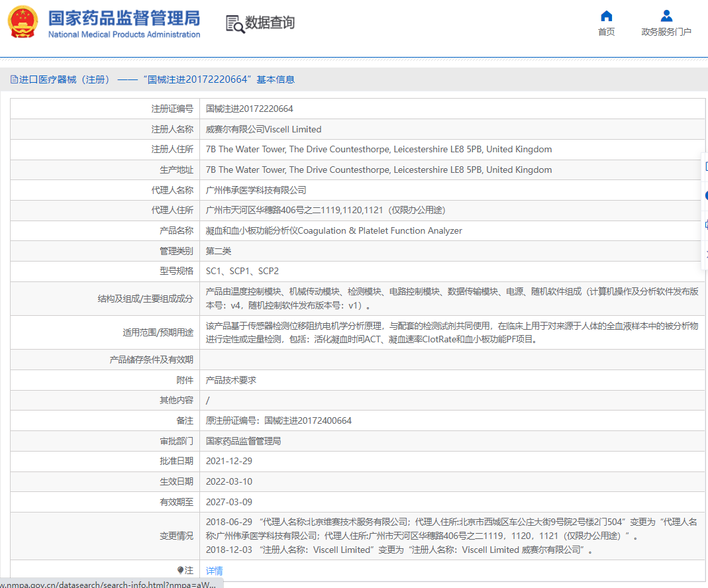Click the document icon before 进口医疗器械

click(x=14, y=79)
